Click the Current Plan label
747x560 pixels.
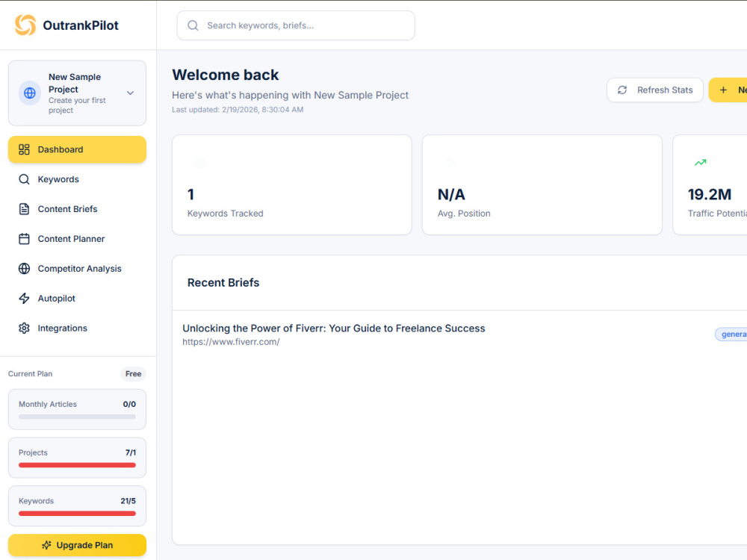coord(30,374)
